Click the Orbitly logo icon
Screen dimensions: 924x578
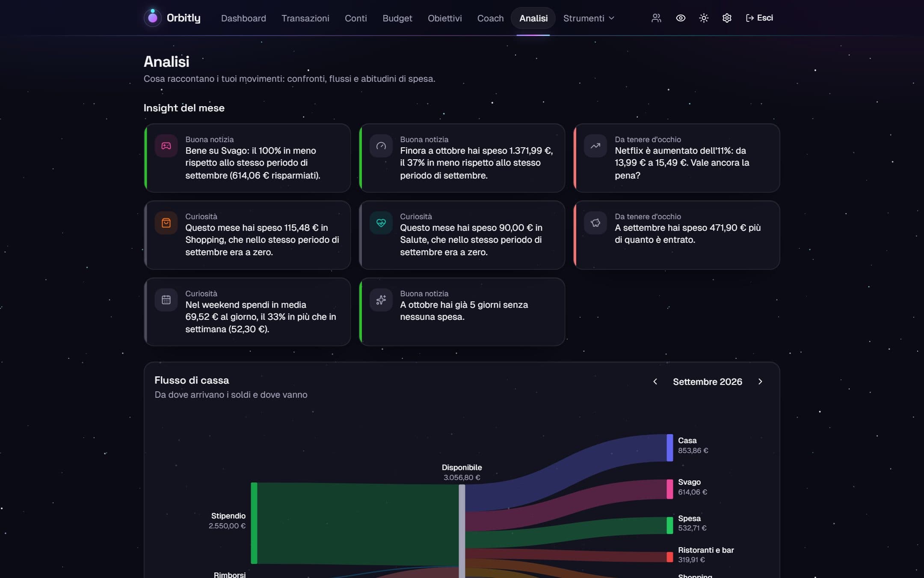153,18
